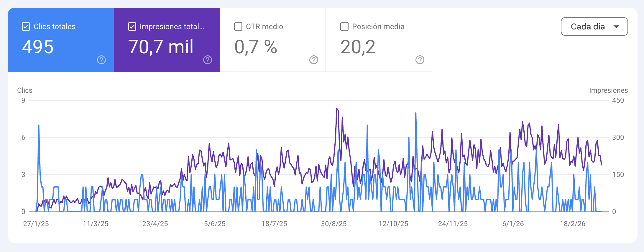Enable the CTR medio checkbox
Screen dimensions: 644x252
(x=238, y=26)
